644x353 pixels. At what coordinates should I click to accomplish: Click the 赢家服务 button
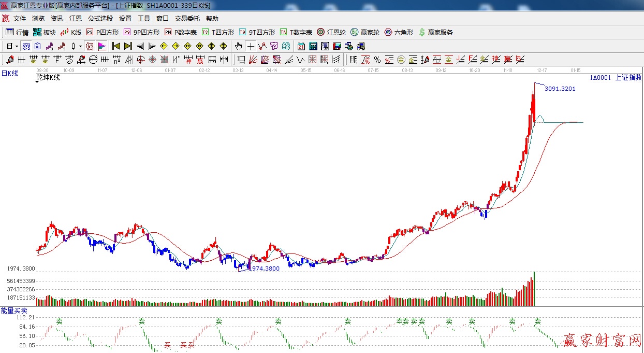(435, 32)
